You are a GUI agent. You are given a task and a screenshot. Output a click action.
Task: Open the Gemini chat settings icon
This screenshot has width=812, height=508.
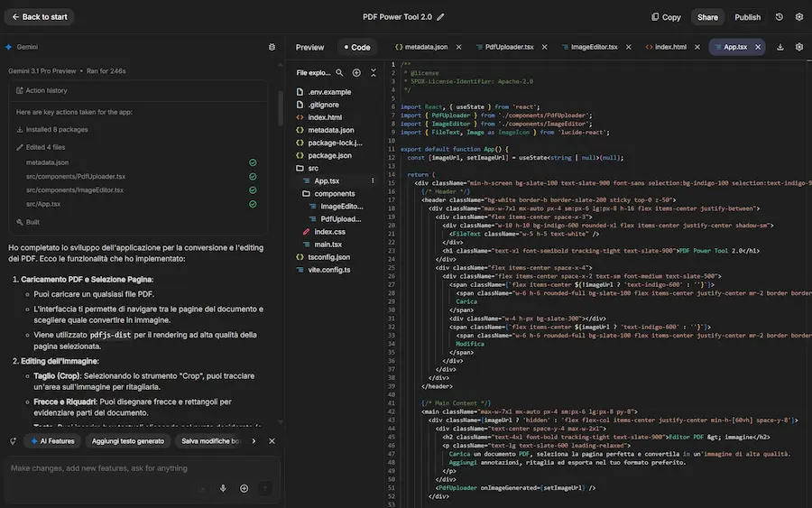pos(272,47)
